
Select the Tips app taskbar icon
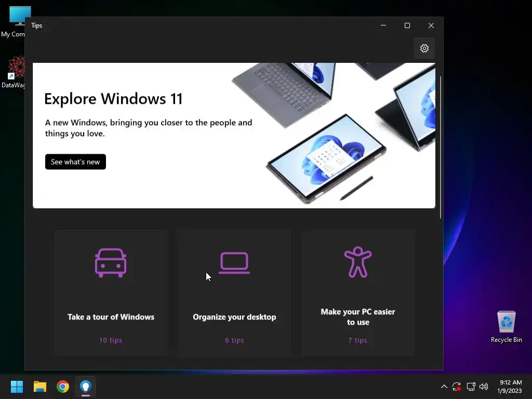86,387
